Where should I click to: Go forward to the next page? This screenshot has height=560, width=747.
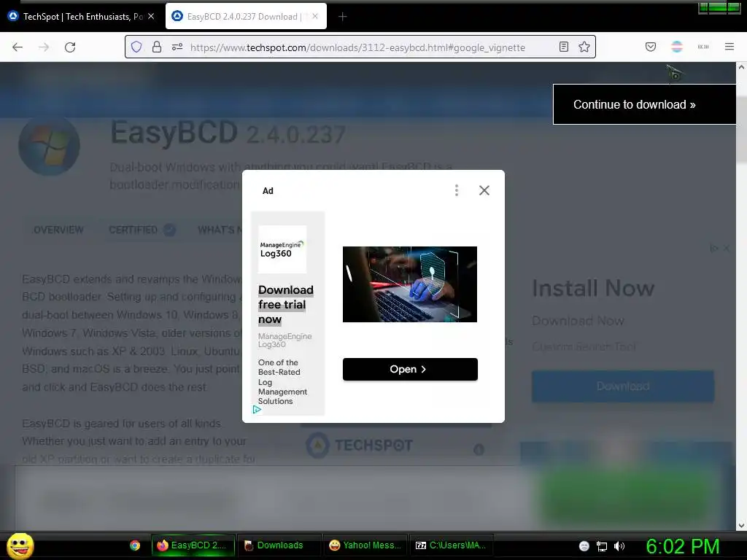tap(44, 47)
